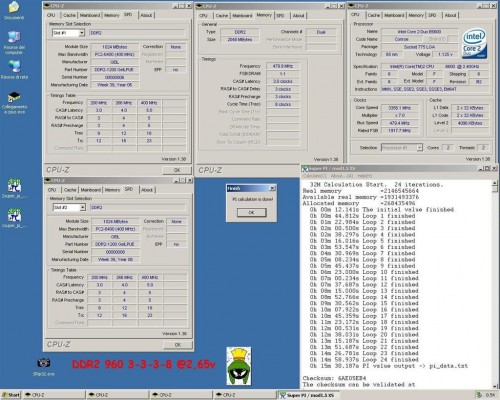Click Super PI scrollbar up arrow

pos(495,184)
